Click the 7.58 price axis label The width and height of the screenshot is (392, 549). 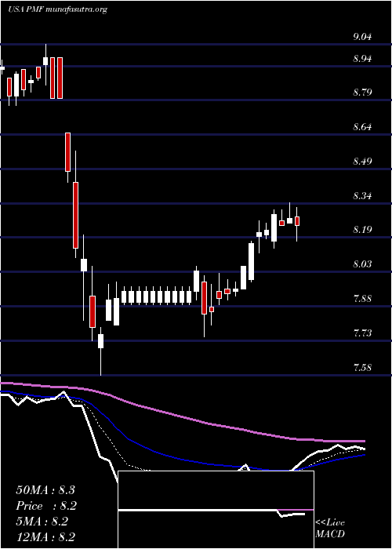coord(362,367)
